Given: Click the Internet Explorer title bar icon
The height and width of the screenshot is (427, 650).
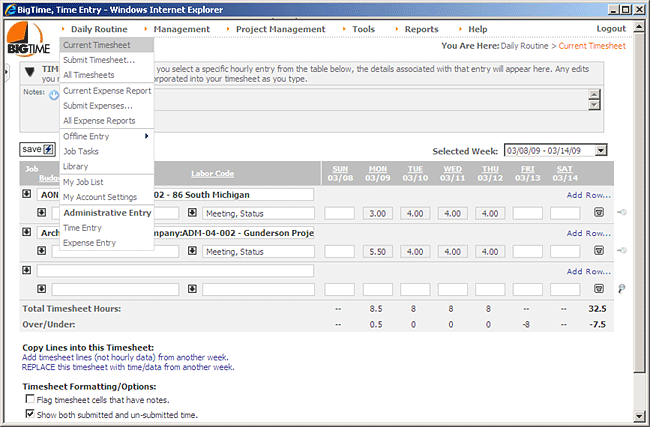Looking at the screenshot, I should (x=10, y=10).
